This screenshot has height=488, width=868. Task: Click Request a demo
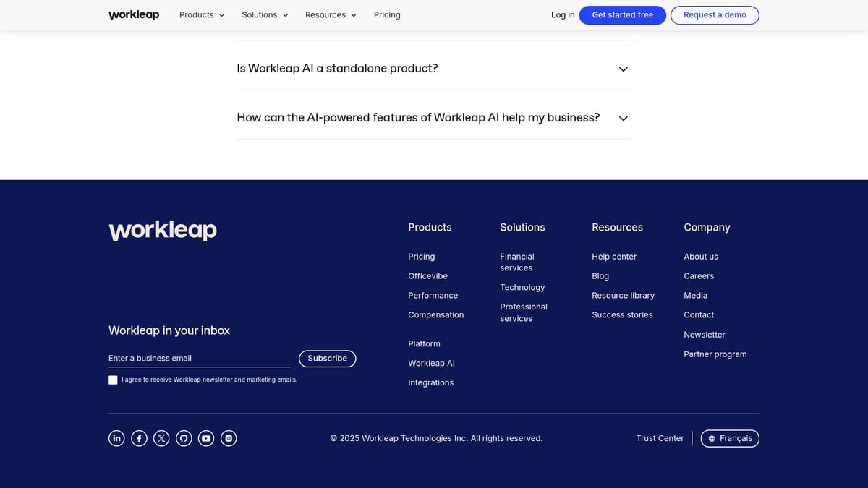click(x=715, y=14)
